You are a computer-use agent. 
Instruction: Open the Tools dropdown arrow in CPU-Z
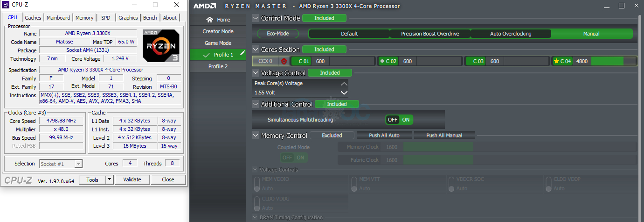109,179
